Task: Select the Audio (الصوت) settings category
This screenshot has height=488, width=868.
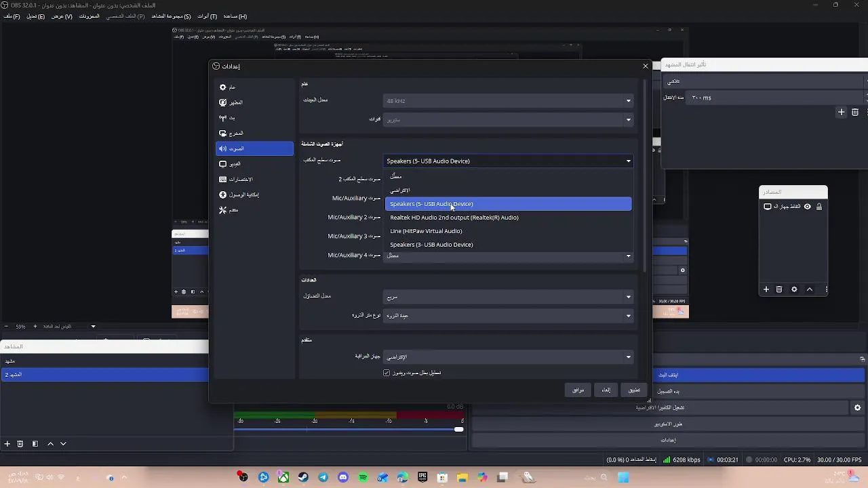Action: pos(254,148)
